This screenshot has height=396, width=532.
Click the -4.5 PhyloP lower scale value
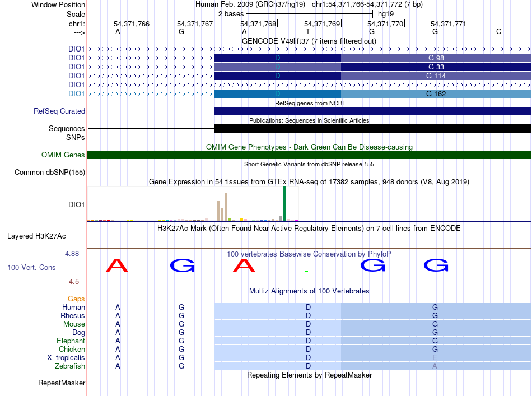tap(73, 282)
